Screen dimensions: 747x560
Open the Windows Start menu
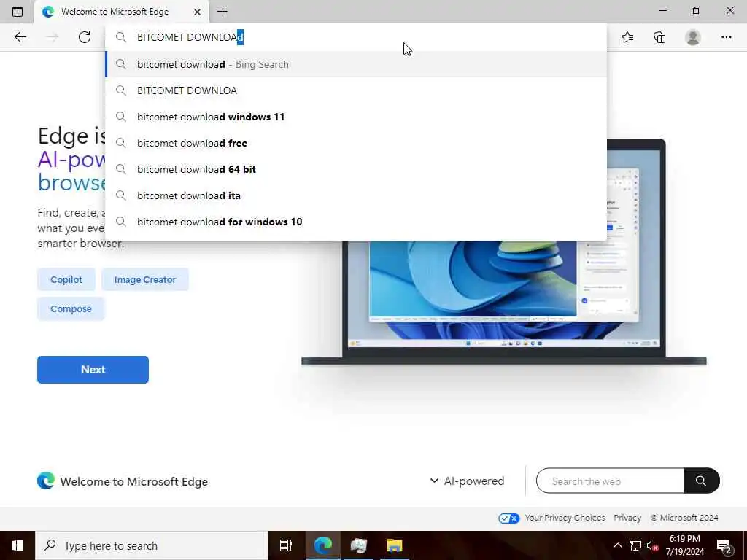pos(18,545)
